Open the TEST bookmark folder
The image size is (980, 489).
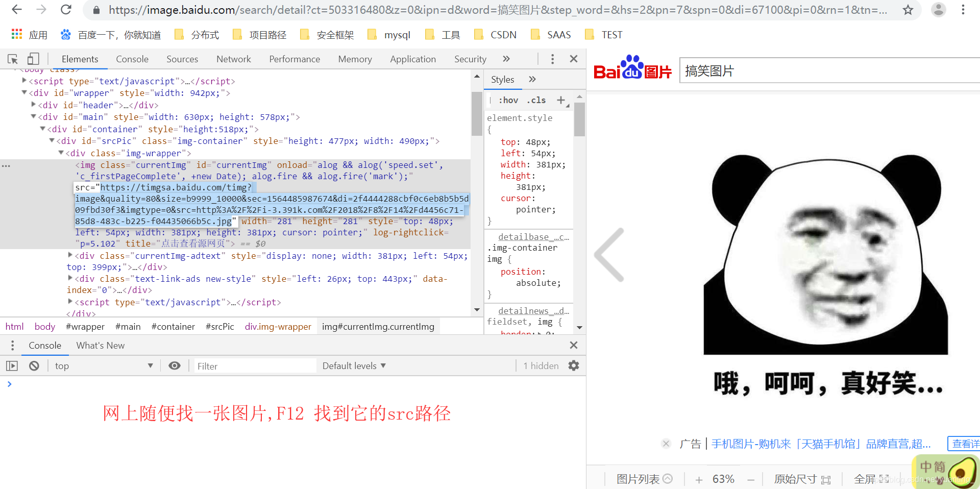pos(603,35)
